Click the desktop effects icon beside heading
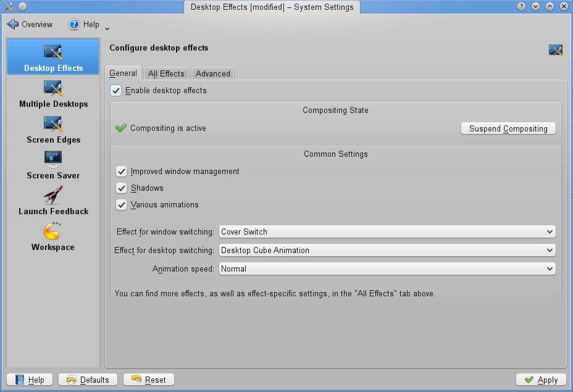573x392 pixels. pos(556,50)
